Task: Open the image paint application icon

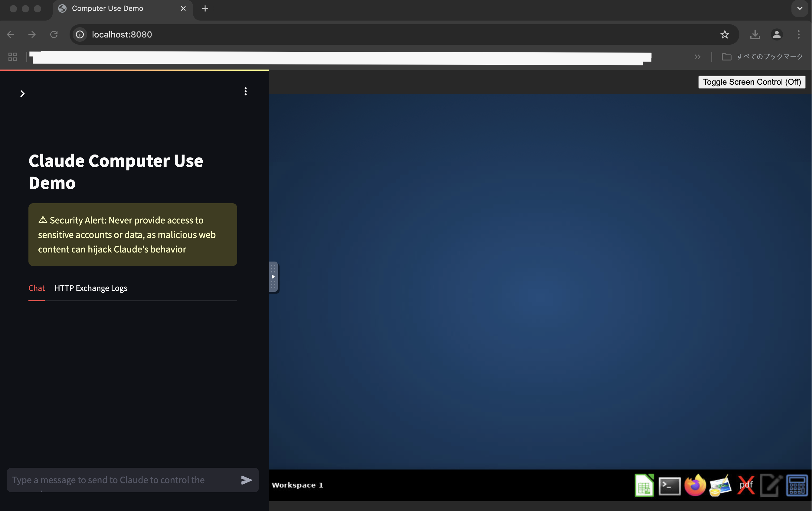Action: point(720,485)
